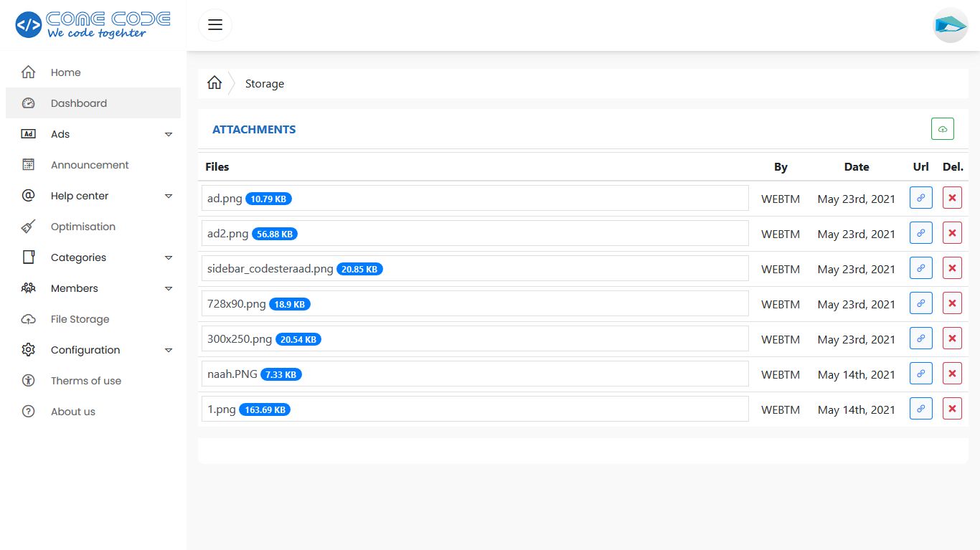Click the home breadcrumb icon
Screen dimensions: 980x550
click(x=215, y=83)
